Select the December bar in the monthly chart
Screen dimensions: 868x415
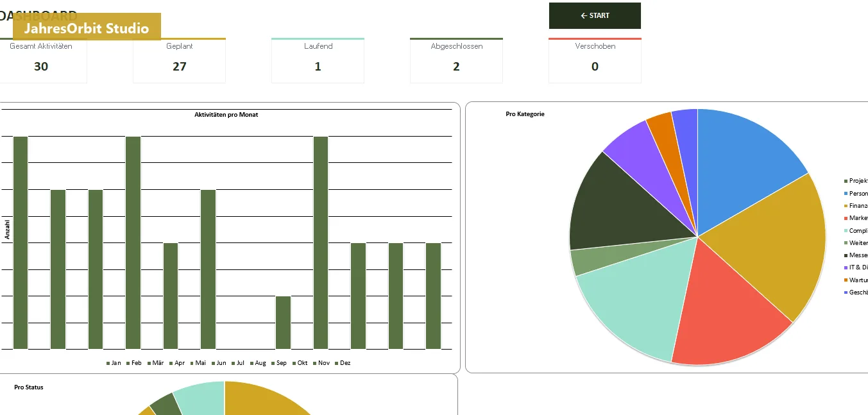tap(434, 296)
